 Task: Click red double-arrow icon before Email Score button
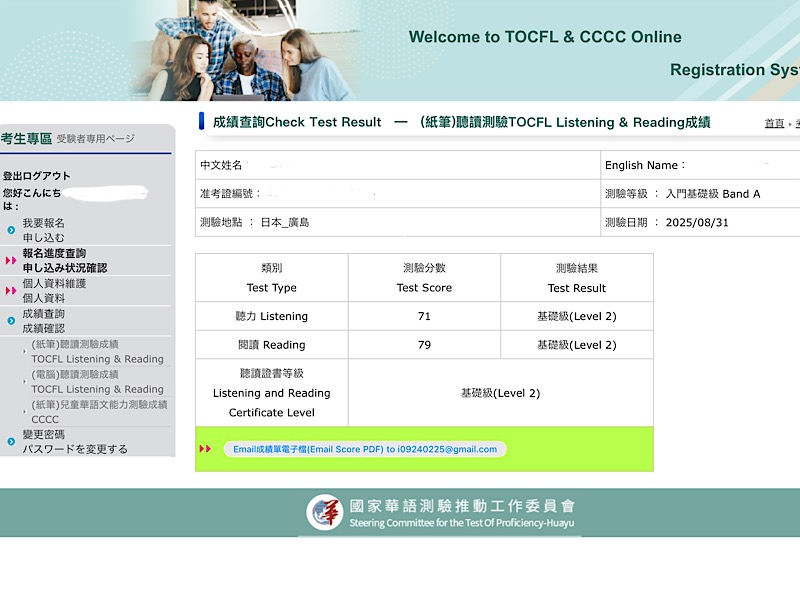coord(205,450)
